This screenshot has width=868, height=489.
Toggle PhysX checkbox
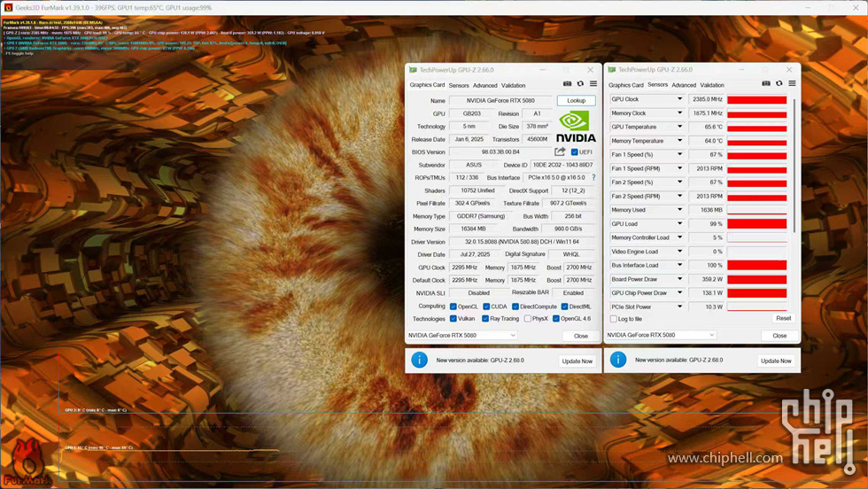(x=528, y=318)
